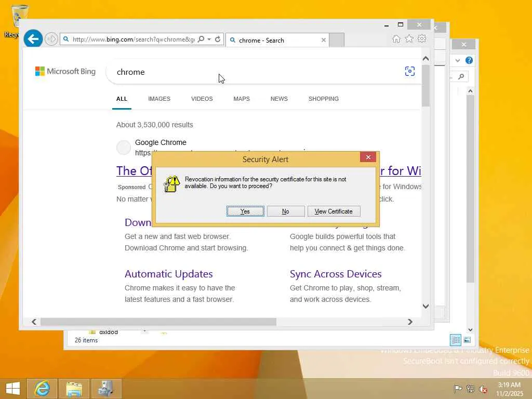Click the 'About 3,530,000 results' text
The height and width of the screenshot is (399, 532).
155,125
